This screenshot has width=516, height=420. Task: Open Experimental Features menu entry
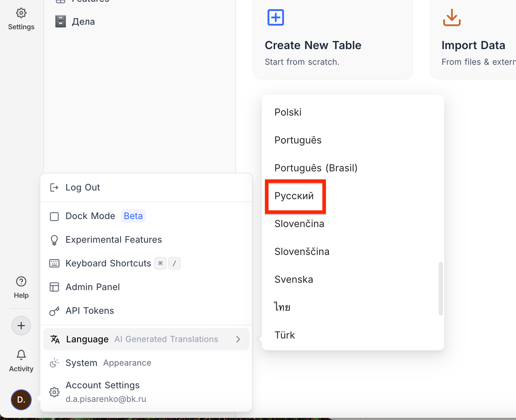tap(146, 240)
